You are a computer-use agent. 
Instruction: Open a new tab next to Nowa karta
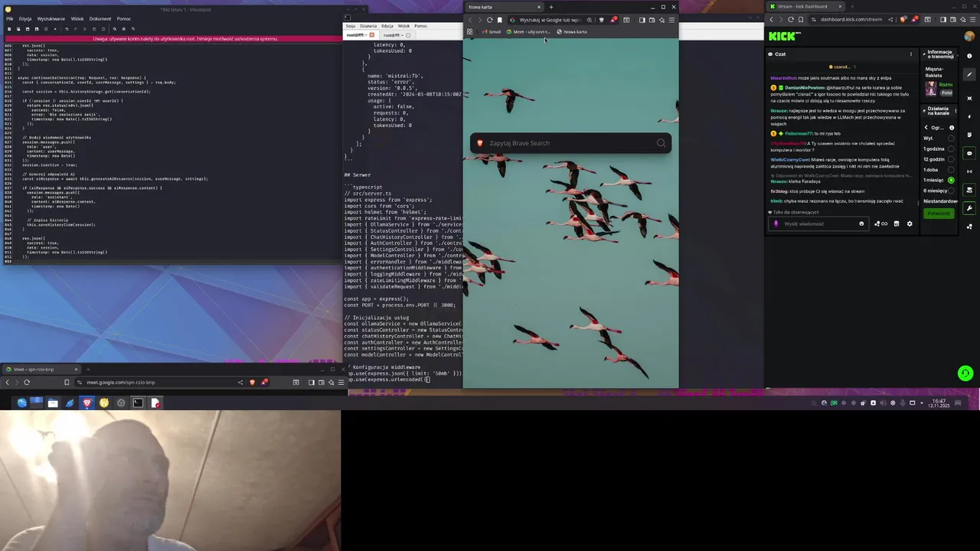(551, 7)
